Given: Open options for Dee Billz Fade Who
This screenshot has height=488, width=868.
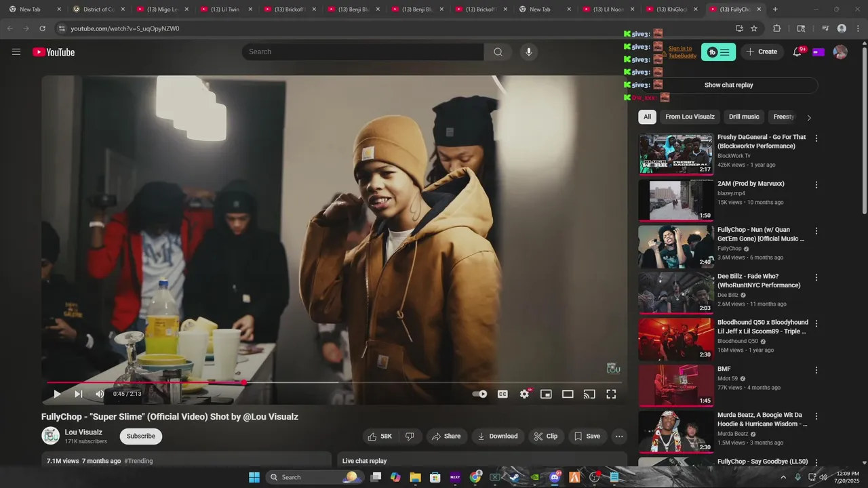Looking at the screenshot, I should (x=816, y=277).
